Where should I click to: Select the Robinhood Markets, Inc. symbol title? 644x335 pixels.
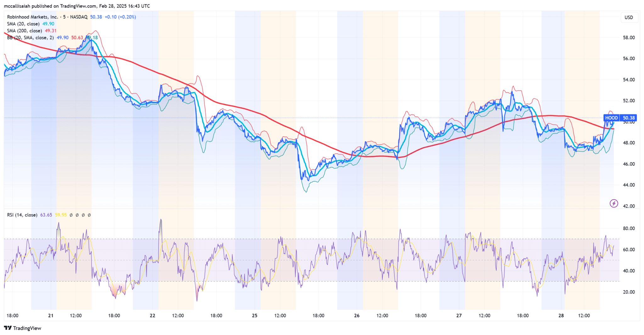(32, 17)
